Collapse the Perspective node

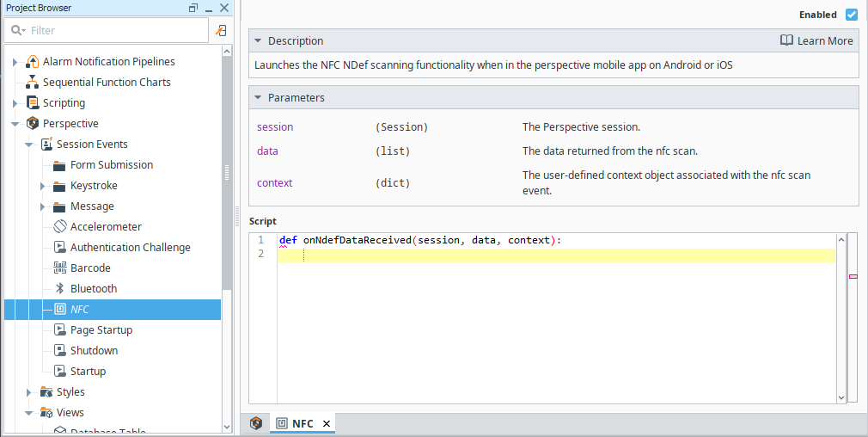tap(15, 124)
